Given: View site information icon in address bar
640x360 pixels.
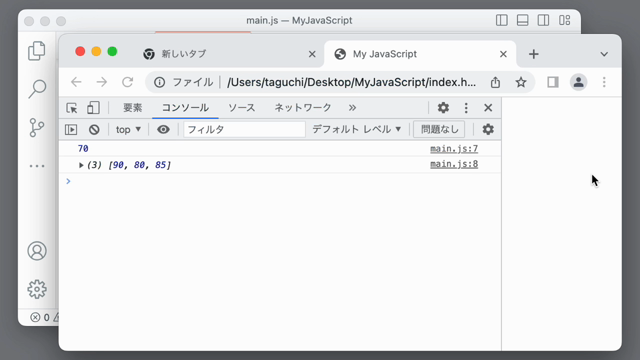Looking at the screenshot, I should pyautogui.click(x=160, y=82).
